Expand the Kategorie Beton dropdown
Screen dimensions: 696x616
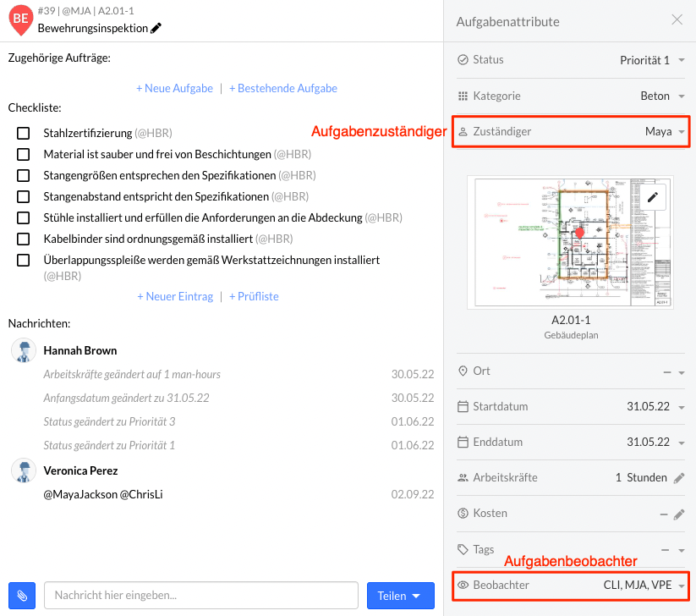681,96
